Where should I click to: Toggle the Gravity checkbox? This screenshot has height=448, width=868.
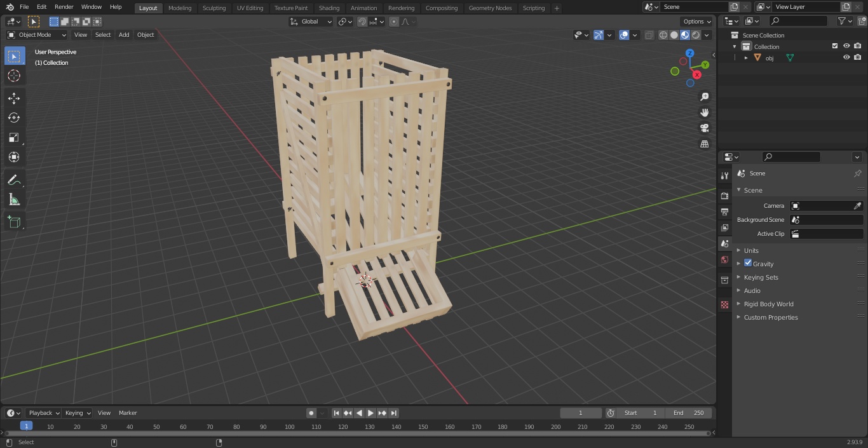click(x=748, y=263)
